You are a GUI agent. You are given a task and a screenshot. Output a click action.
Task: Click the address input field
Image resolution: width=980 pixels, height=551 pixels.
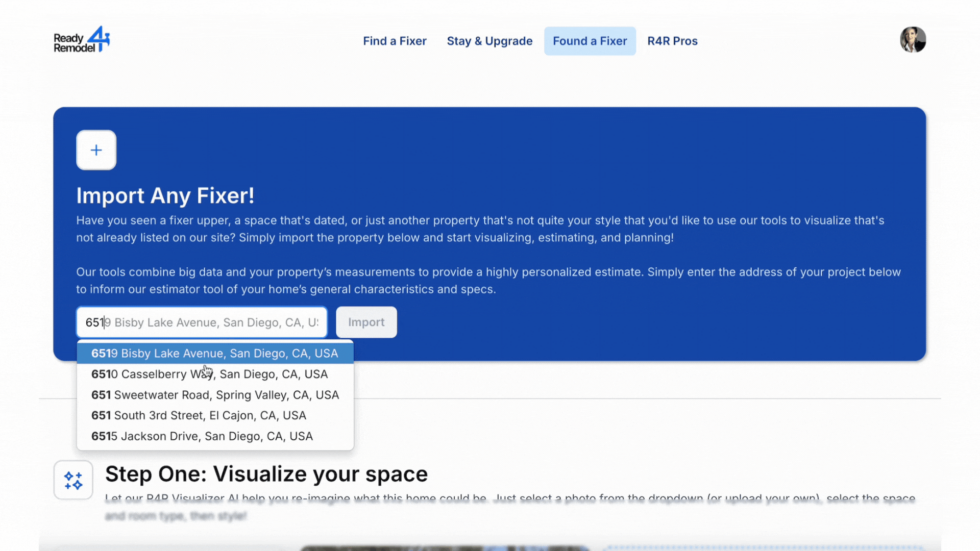tap(201, 322)
